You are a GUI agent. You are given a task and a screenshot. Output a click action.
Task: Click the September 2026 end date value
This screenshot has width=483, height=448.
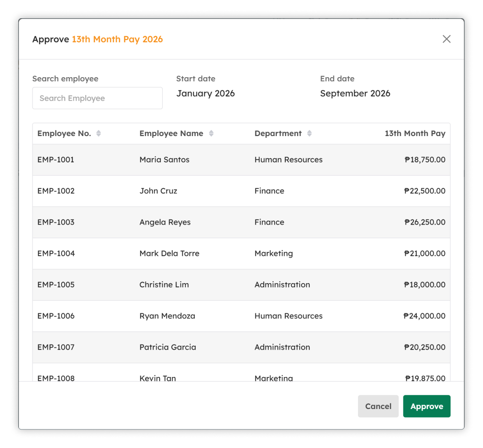coord(355,94)
